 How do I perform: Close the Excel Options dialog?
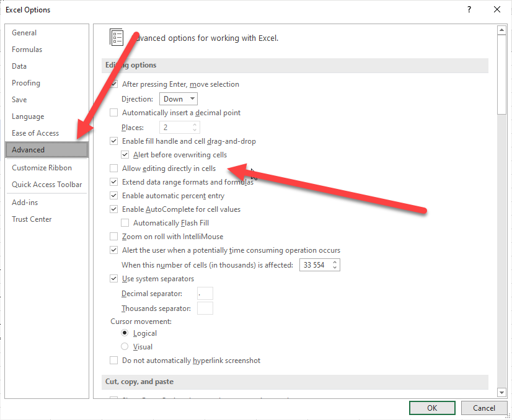pos(497,9)
